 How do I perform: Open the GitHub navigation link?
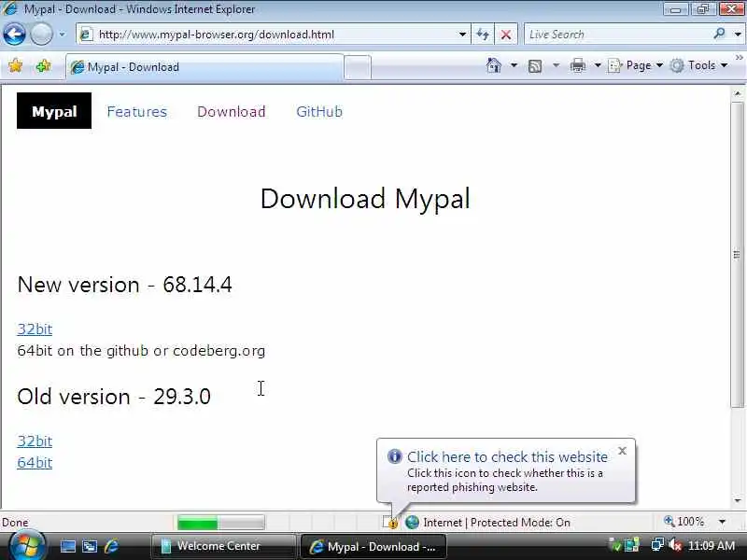point(319,111)
